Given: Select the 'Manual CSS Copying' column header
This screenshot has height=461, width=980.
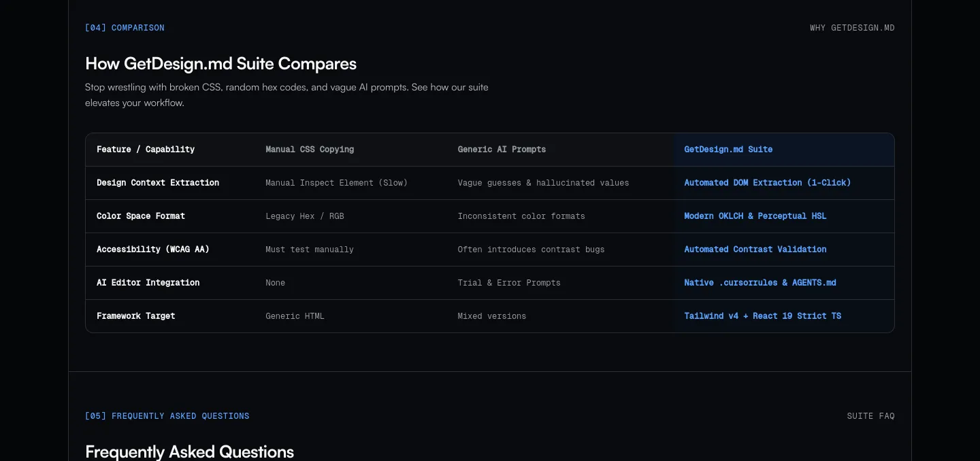Looking at the screenshot, I should pyautogui.click(x=310, y=150).
